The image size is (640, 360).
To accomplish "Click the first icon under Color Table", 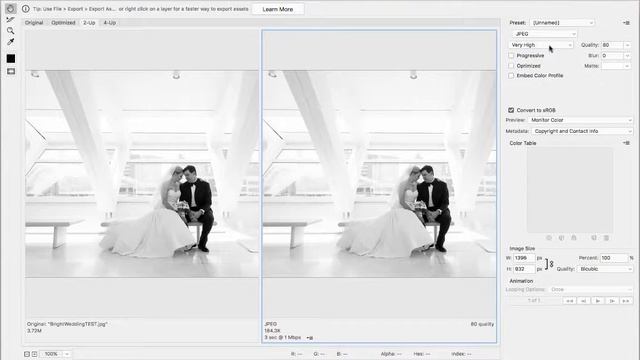I will point(549,238).
